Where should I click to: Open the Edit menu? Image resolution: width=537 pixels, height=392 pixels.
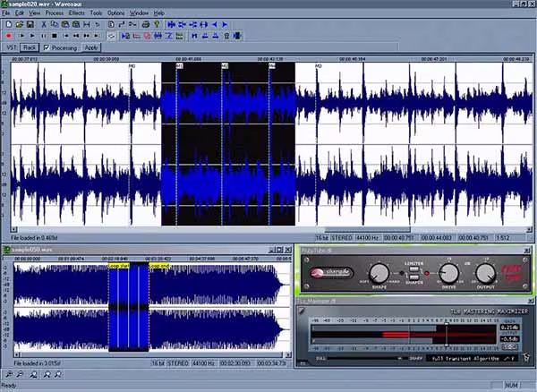(20, 13)
